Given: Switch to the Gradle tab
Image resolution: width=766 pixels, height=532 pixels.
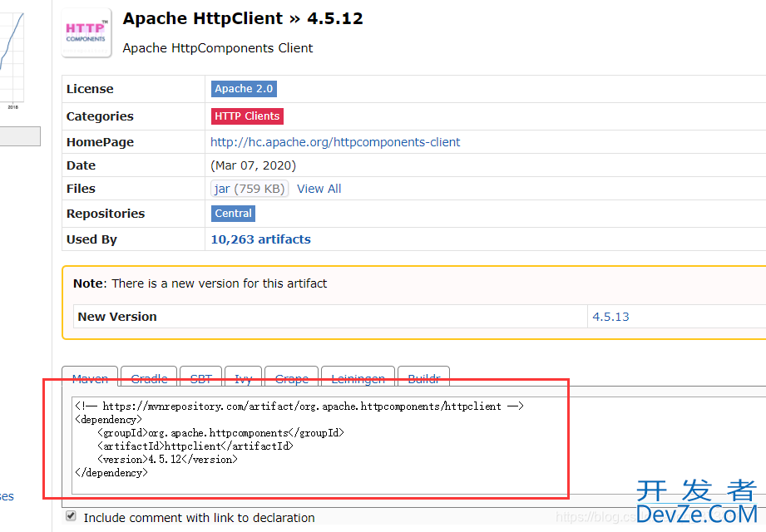Looking at the screenshot, I should (149, 377).
